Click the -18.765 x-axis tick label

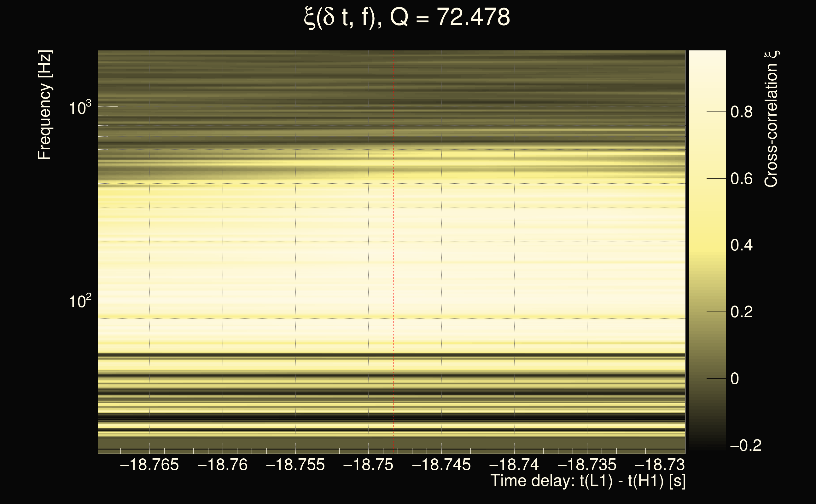pyautogui.click(x=149, y=465)
